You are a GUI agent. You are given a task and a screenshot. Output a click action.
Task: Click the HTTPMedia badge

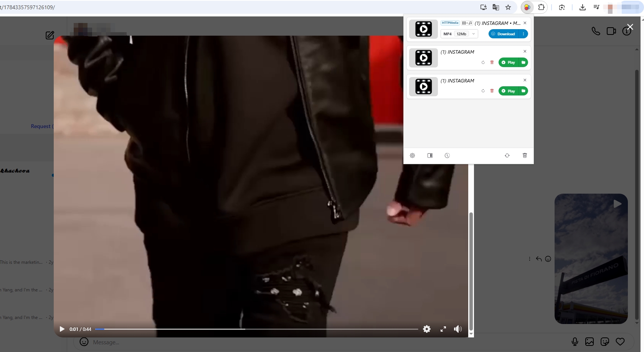point(450,23)
